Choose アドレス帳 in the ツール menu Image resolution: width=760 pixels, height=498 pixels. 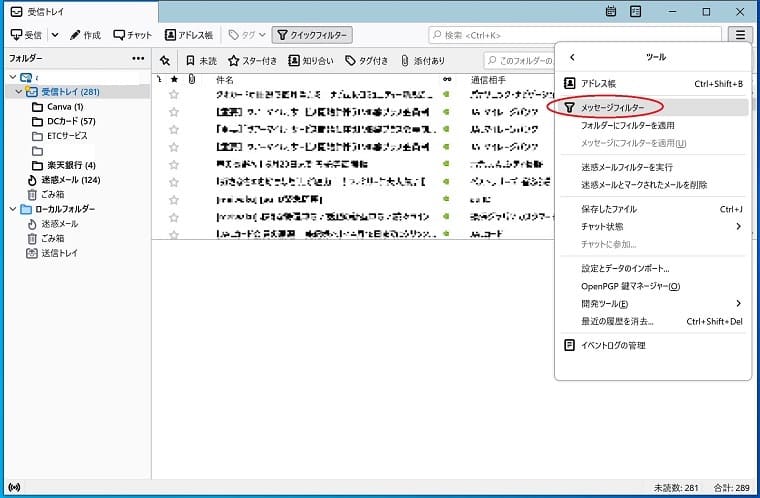(653, 83)
